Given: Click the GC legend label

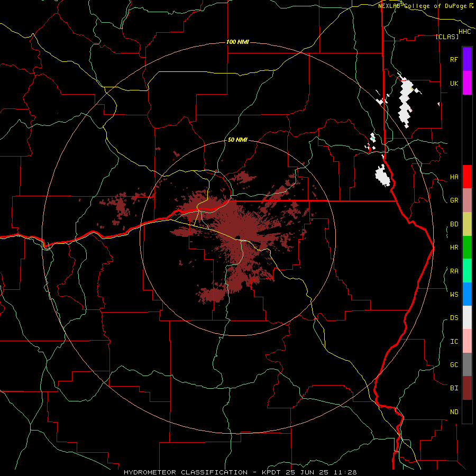Looking at the screenshot, I should 454,365.
